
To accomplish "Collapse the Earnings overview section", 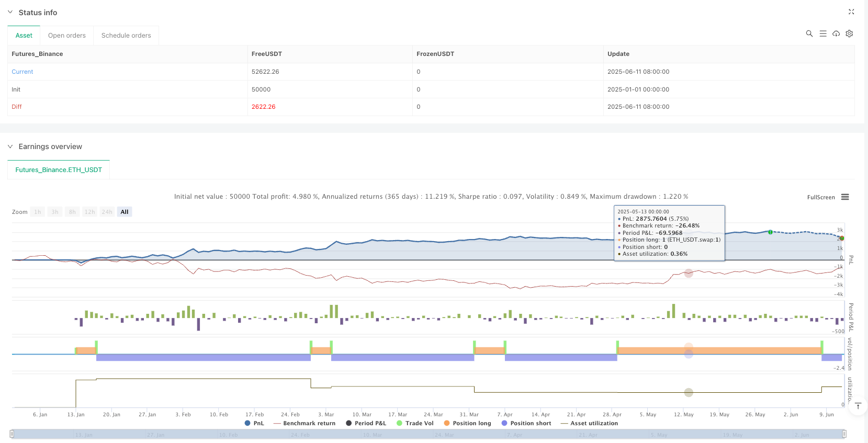I will [10, 146].
